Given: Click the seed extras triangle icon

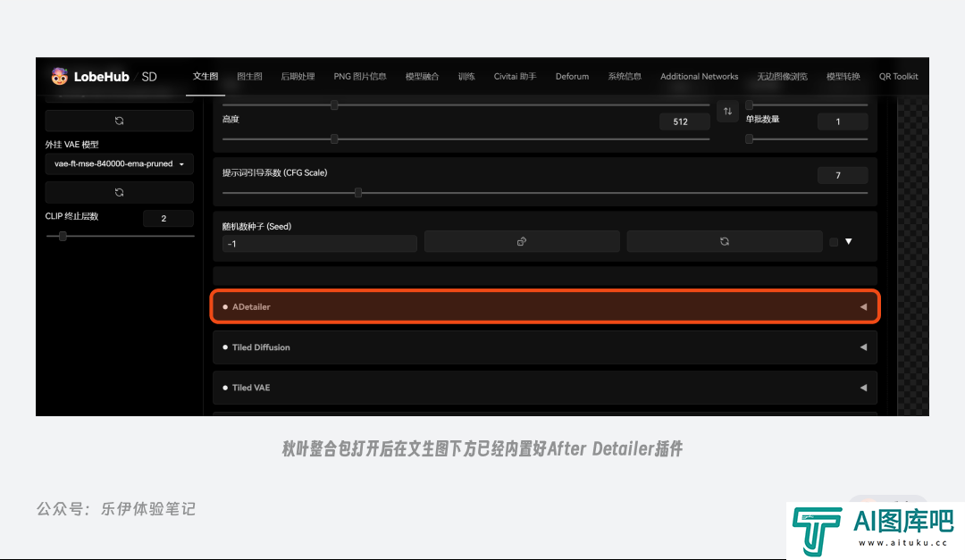Looking at the screenshot, I should coord(849,241).
